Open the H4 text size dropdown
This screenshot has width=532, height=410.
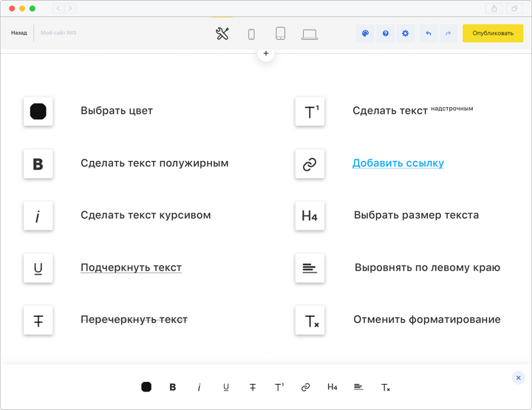tap(332, 387)
